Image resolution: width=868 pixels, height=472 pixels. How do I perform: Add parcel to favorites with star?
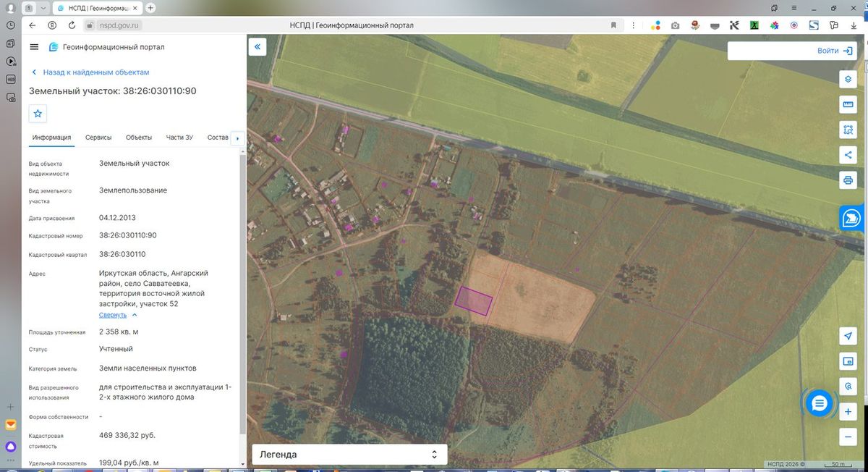[x=38, y=114]
